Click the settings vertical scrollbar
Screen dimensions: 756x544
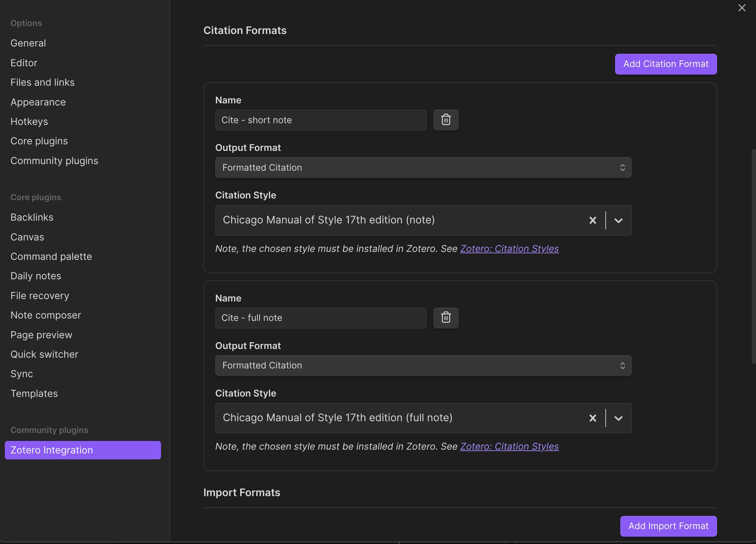(x=754, y=256)
